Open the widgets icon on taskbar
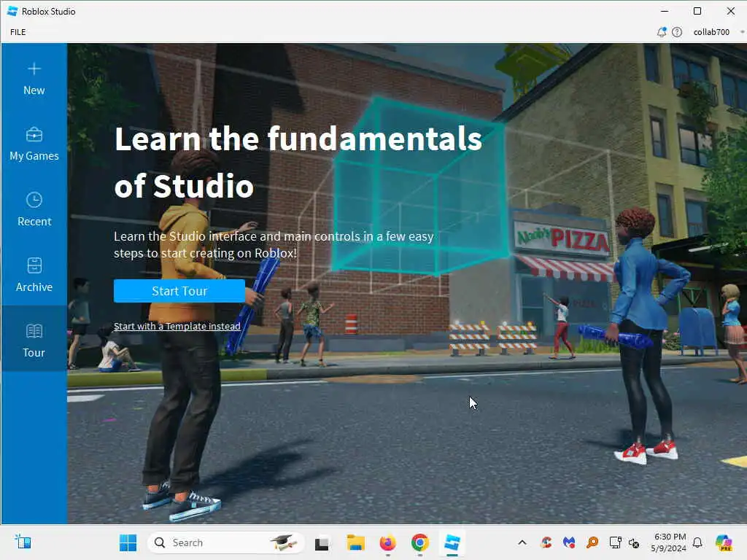Image resolution: width=747 pixels, height=560 pixels. coord(23,542)
